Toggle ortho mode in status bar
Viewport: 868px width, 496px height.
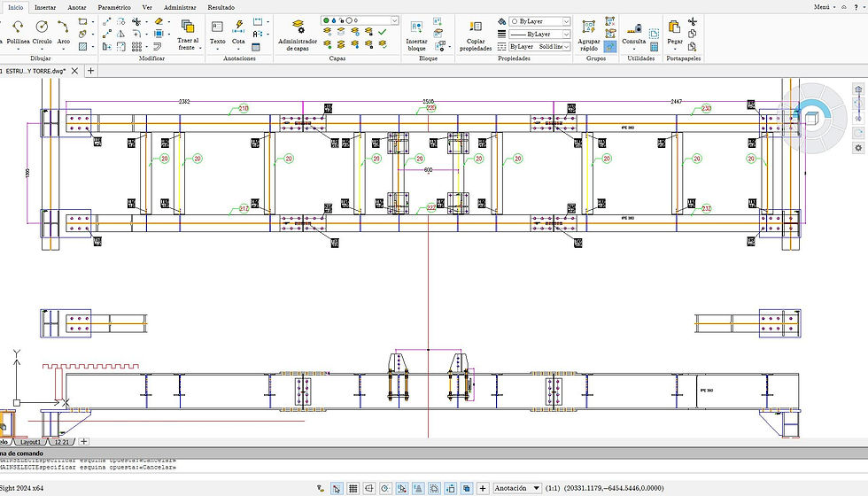coord(369,488)
